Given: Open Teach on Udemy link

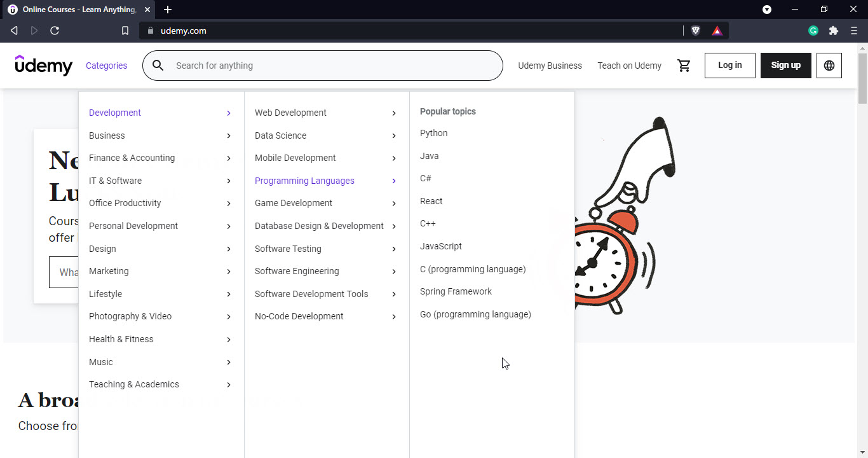Looking at the screenshot, I should pyautogui.click(x=629, y=66).
